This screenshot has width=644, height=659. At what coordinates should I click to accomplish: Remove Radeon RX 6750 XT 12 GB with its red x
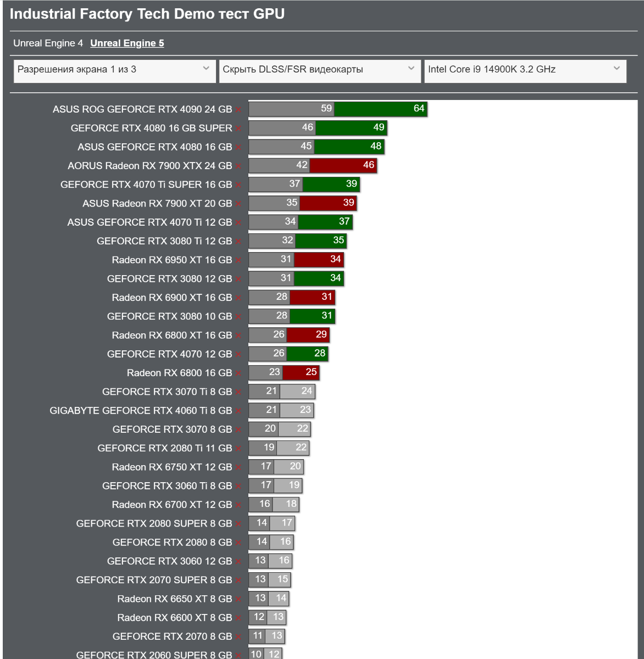pos(239,468)
